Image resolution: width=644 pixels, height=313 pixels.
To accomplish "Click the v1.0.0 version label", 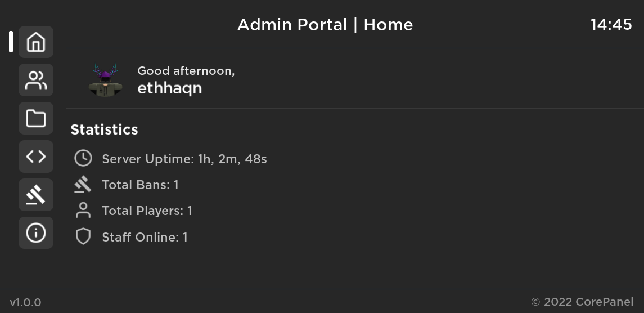I will [x=25, y=303].
